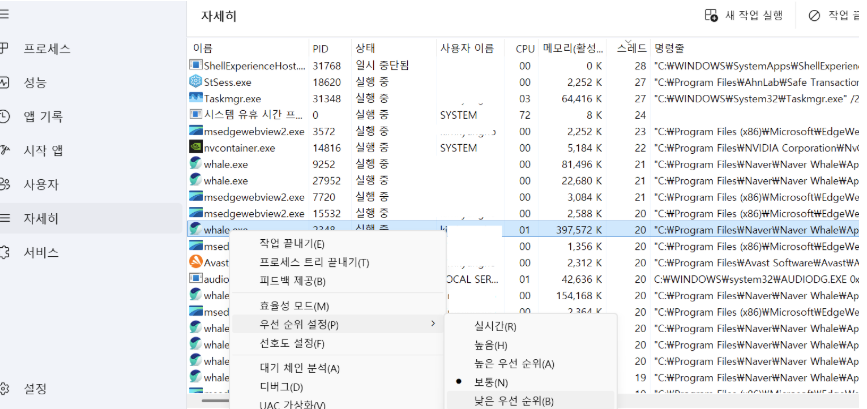Open the 서비스 page
This screenshot has height=409, width=867.
(x=40, y=253)
